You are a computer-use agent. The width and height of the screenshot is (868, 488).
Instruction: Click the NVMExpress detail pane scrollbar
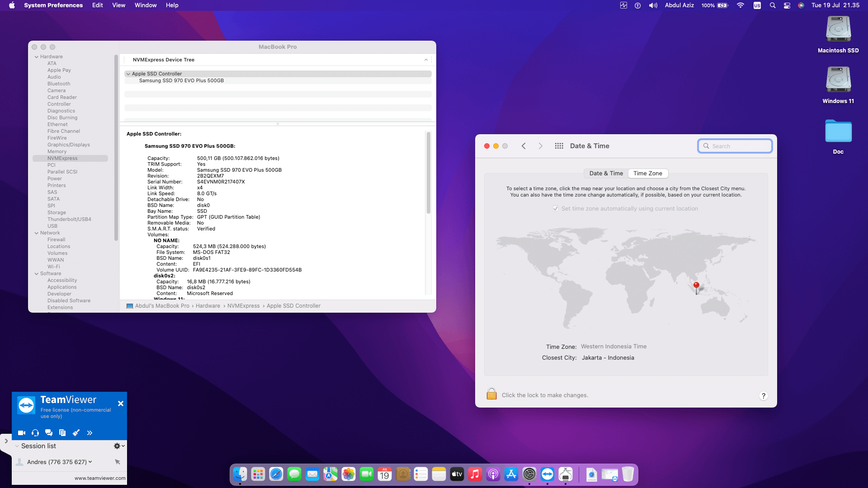pyautogui.click(x=428, y=173)
